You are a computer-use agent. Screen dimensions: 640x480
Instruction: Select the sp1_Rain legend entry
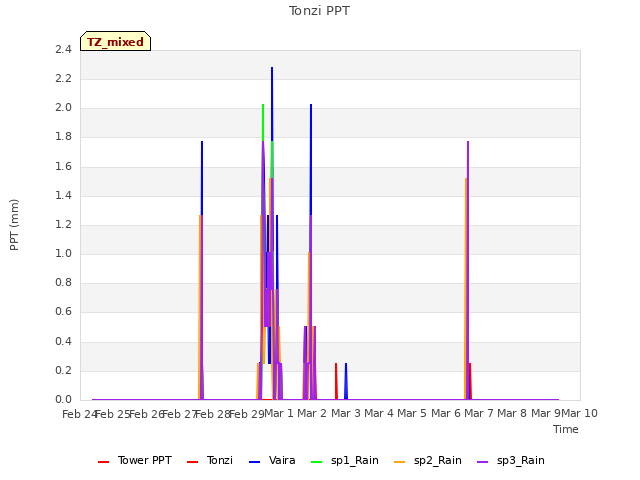344,460
